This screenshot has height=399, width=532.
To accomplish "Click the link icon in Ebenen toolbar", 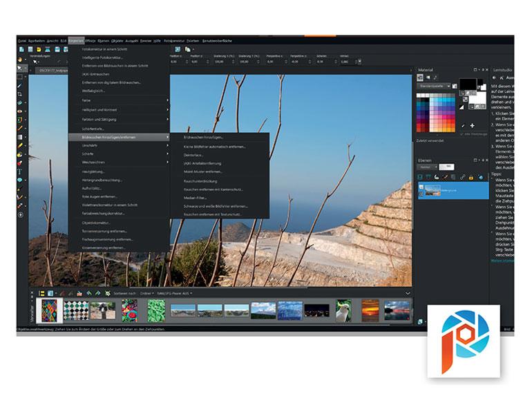I will click(463, 177).
